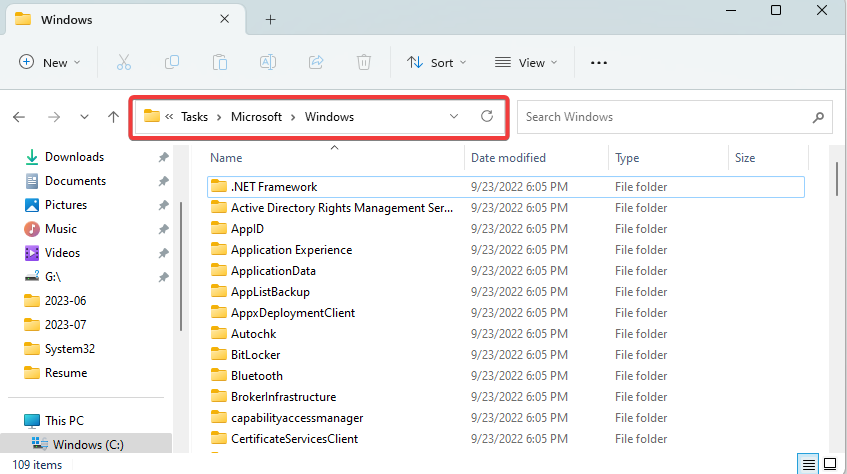
Task: Open 2023-07 folder in navigation pane
Action: [65, 324]
